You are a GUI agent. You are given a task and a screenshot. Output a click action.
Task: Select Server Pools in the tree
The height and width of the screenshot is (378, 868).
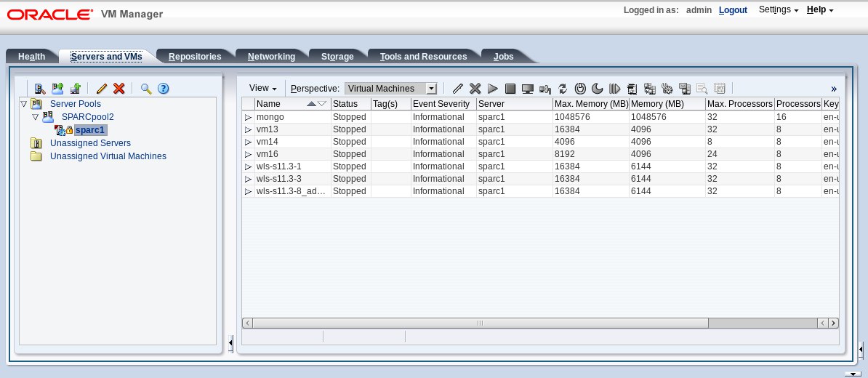(x=76, y=103)
